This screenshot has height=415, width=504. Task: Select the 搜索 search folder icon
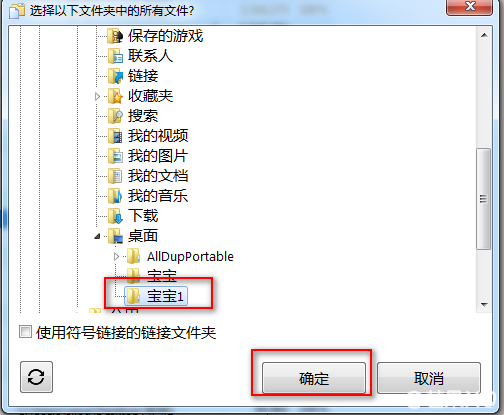pyautogui.click(x=115, y=116)
